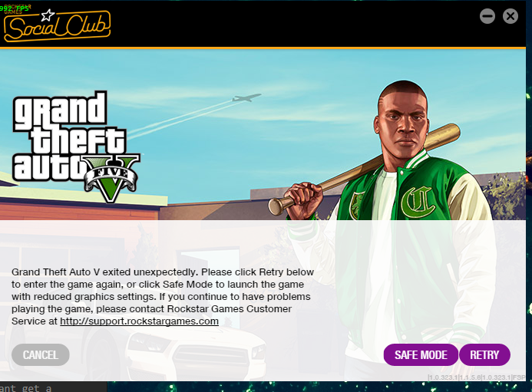The height and width of the screenshot is (392, 532).
Task: Click the exited unexpectedly error message
Action: 162,296
